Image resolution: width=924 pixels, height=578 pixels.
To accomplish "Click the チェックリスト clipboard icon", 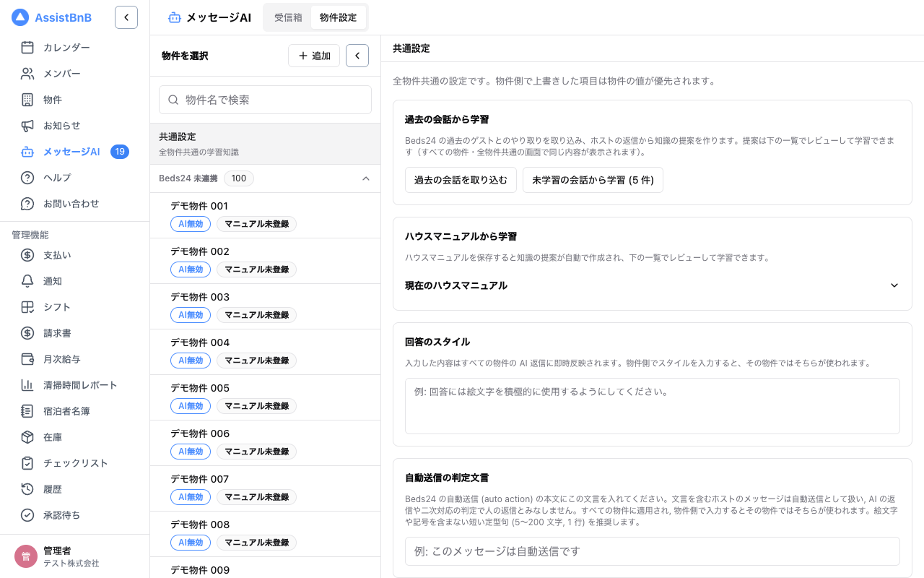I will pyautogui.click(x=27, y=463).
